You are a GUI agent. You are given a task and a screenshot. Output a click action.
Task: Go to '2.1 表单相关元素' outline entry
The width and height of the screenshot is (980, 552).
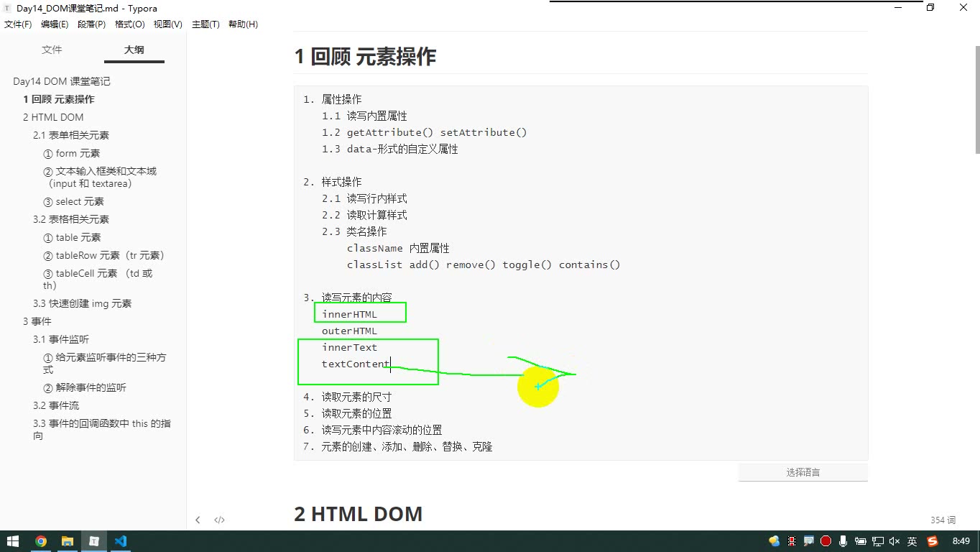(x=71, y=135)
